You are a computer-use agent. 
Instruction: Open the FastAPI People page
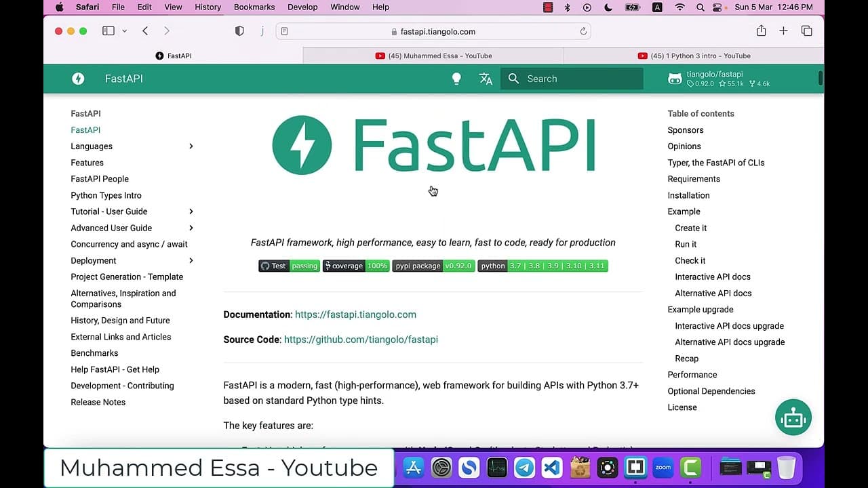click(x=100, y=179)
